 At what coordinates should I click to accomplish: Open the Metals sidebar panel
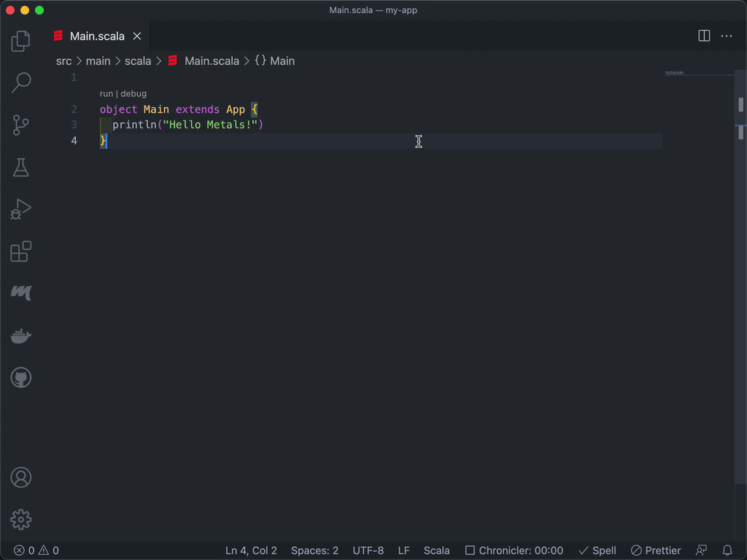[x=20, y=292]
